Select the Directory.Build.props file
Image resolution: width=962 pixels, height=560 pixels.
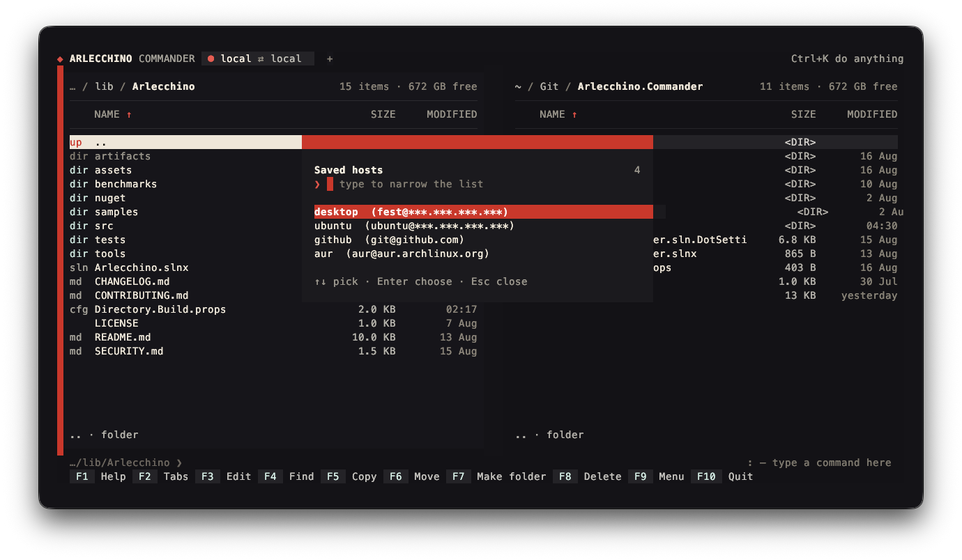[x=273, y=309]
